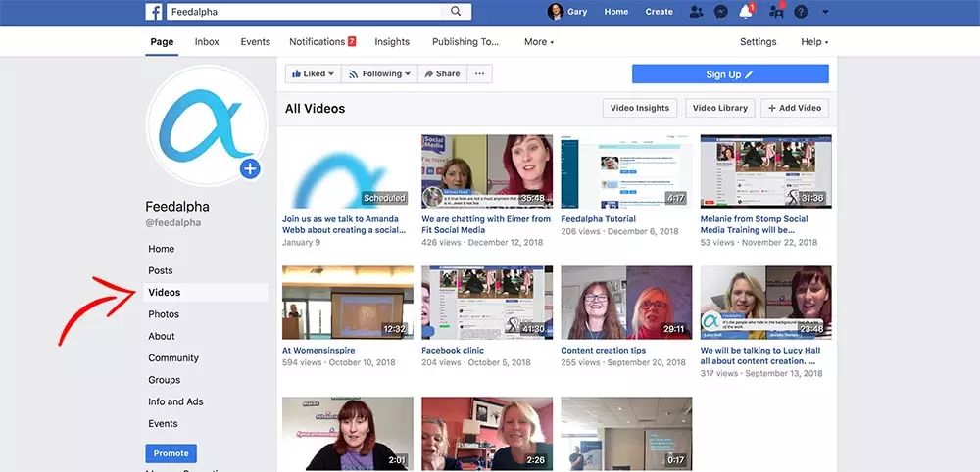The width and height of the screenshot is (980, 472).
Task: Click the blue Promote button
Action: click(x=171, y=453)
